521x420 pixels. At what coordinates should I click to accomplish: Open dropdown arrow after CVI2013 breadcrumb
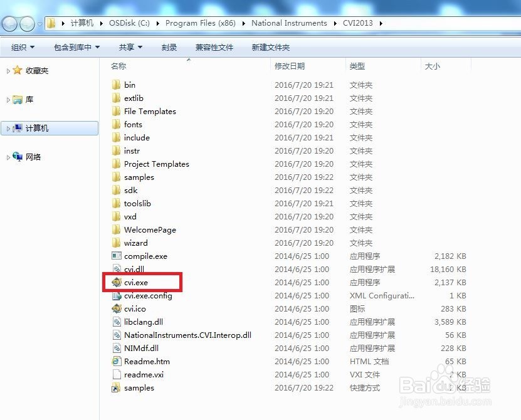pos(381,23)
